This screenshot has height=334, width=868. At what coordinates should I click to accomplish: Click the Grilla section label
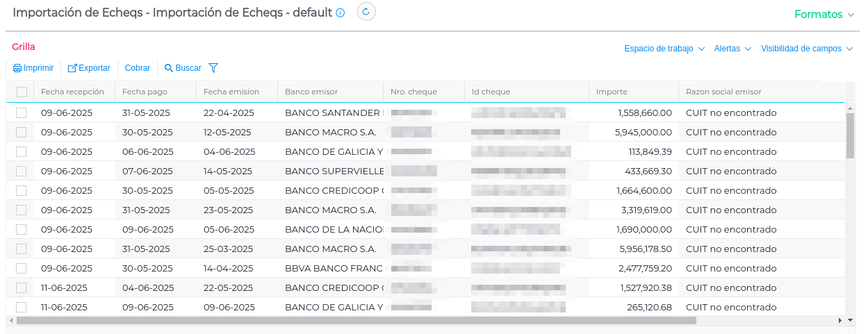pos(24,47)
